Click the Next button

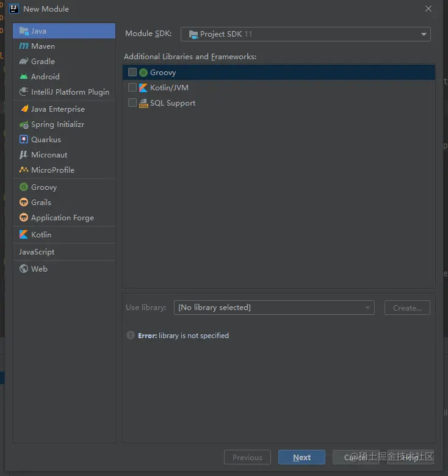pyautogui.click(x=302, y=457)
